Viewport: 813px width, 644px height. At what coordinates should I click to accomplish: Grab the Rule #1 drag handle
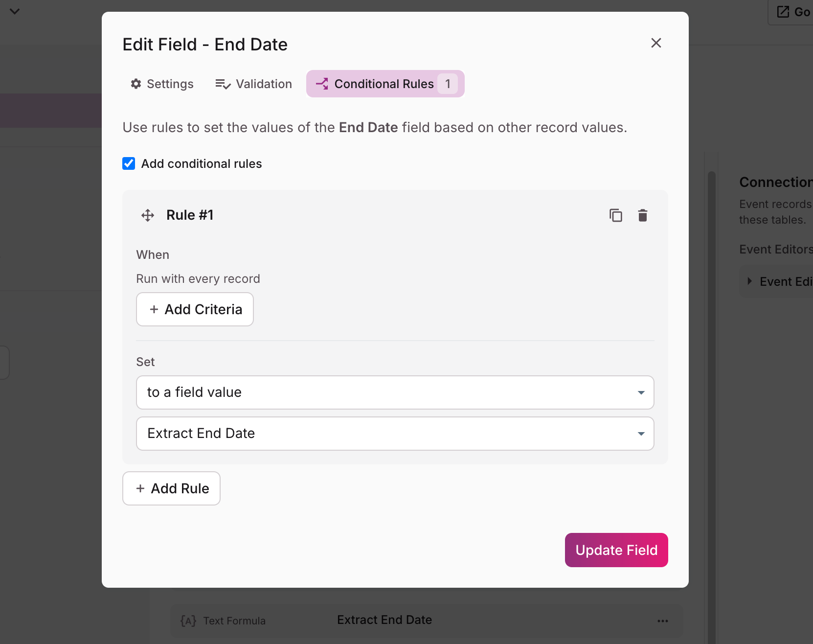point(148,215)
